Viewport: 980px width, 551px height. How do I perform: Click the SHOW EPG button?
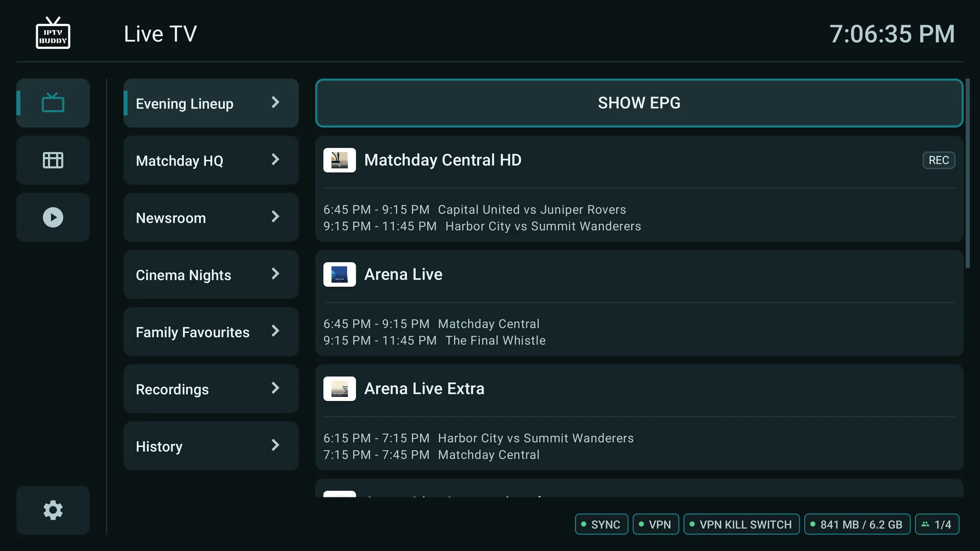[x=639, y=103]
